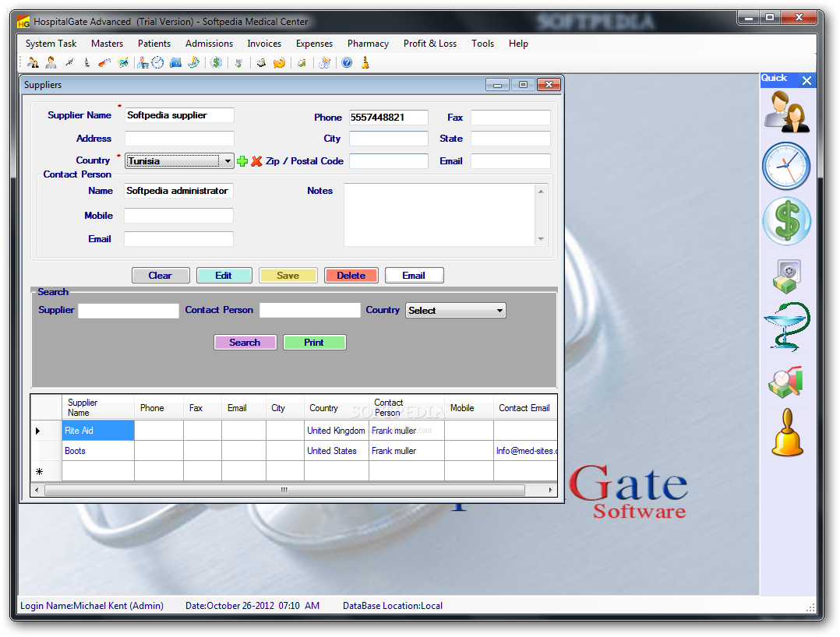Click the small safe toolbar icon

(x=239, y=62)
